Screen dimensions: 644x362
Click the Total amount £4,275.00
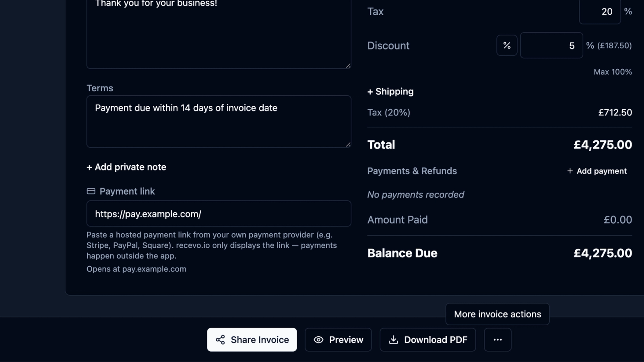pyautogui.click(x=603, y=145)
